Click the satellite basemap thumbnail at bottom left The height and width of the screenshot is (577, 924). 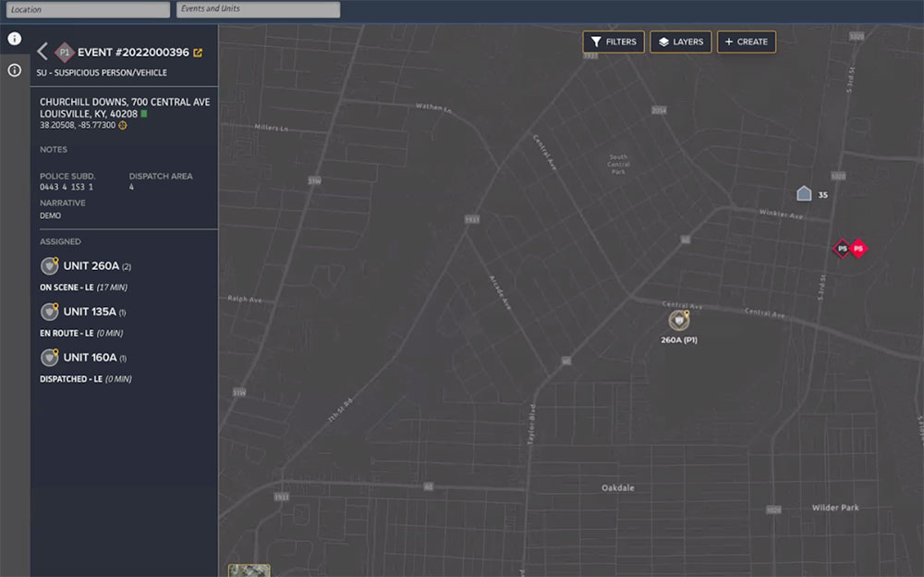[x=248, y=571]
